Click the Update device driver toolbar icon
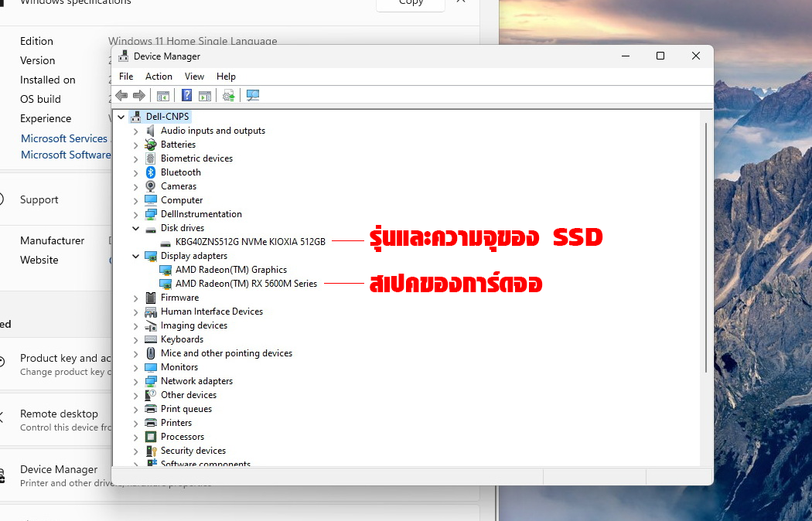This screenshot has width=812, height=521. 228,96
